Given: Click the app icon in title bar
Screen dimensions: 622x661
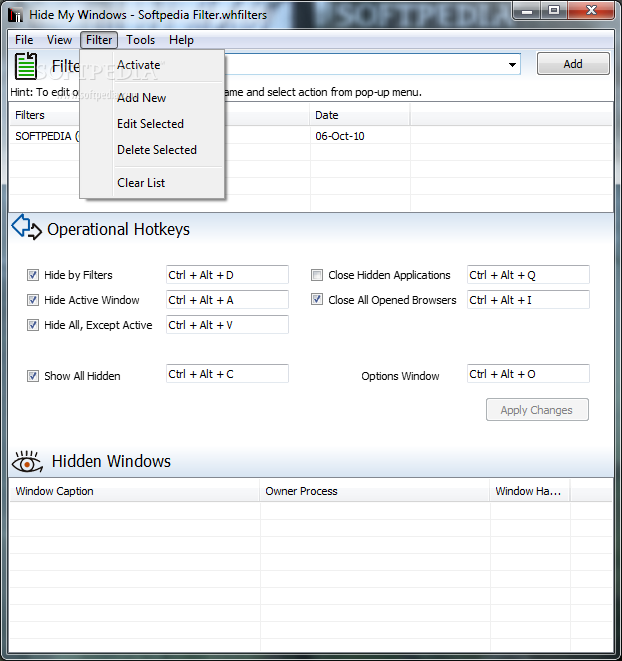Looking at the screenshot, I should click(x=16, y=15).
